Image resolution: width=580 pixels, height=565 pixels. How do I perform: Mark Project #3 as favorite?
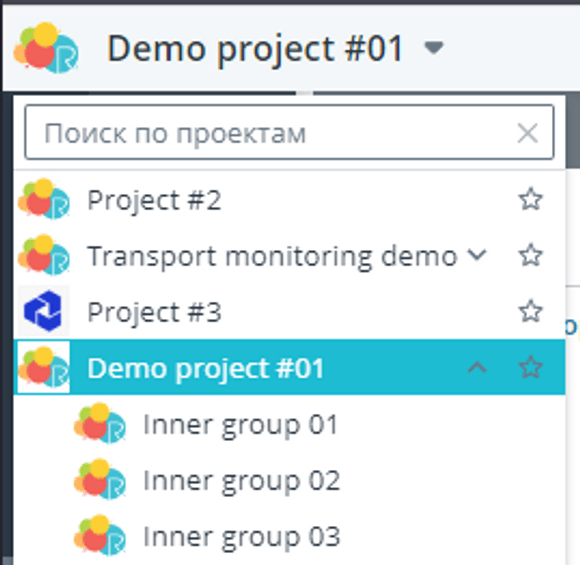(x=531, y=311)
